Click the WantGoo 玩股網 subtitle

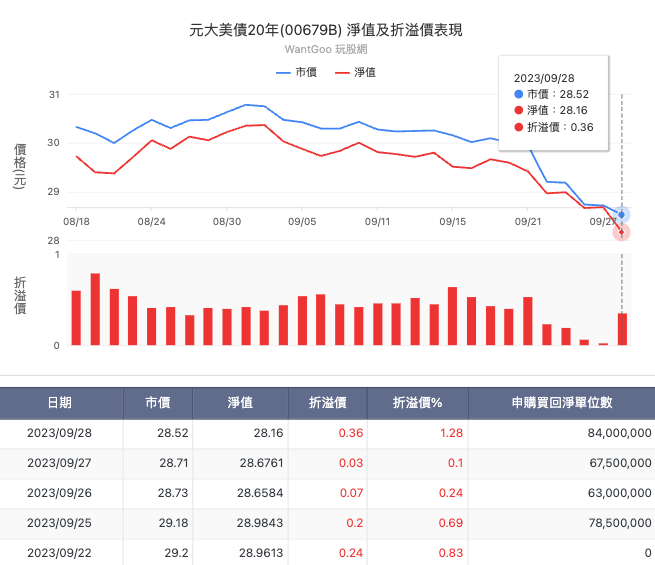tap(327, 48)
